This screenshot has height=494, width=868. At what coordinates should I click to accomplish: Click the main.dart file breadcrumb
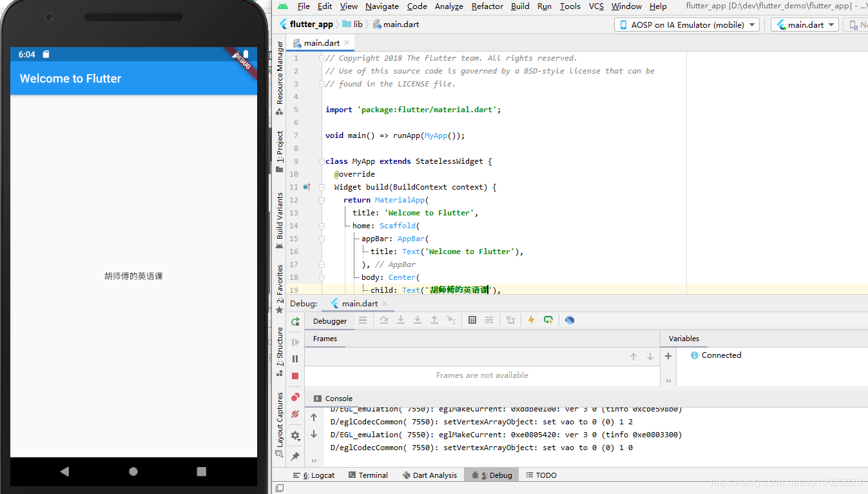[x=396, y=25]
